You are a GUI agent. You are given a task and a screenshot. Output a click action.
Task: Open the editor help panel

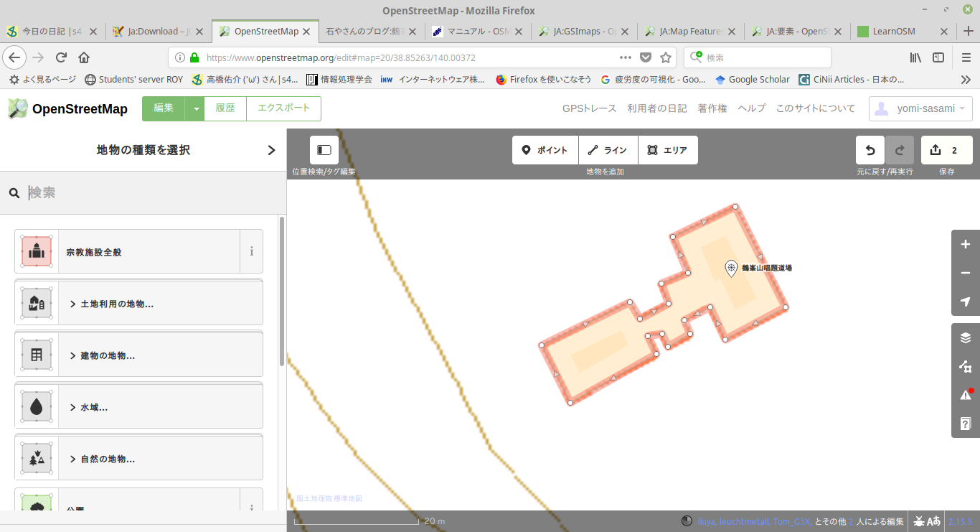click(965, 424)
